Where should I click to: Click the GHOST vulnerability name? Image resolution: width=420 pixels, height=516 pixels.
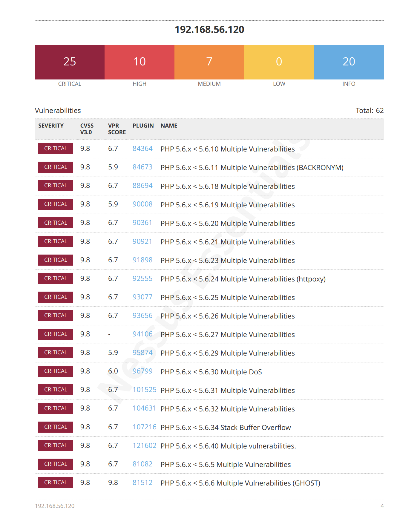pyautogui.click(x=240, y=483)
